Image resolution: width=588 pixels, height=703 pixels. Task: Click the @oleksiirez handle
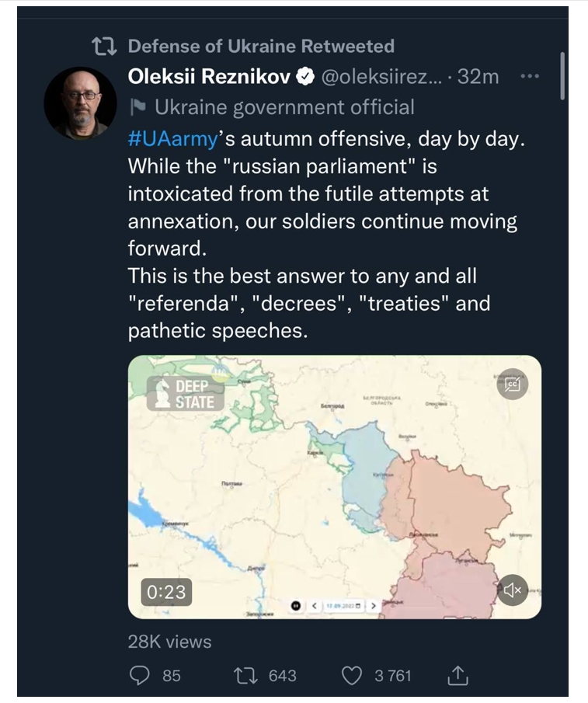[x=382, y=77]
